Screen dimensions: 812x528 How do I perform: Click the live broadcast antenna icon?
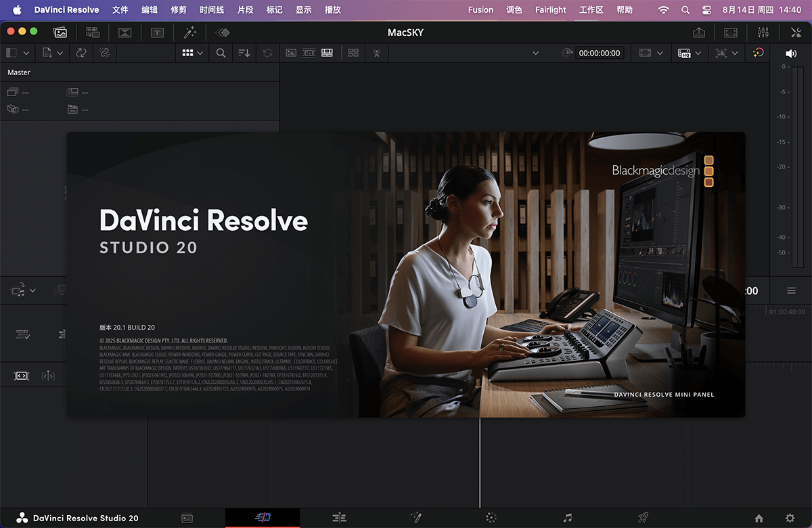376,53
